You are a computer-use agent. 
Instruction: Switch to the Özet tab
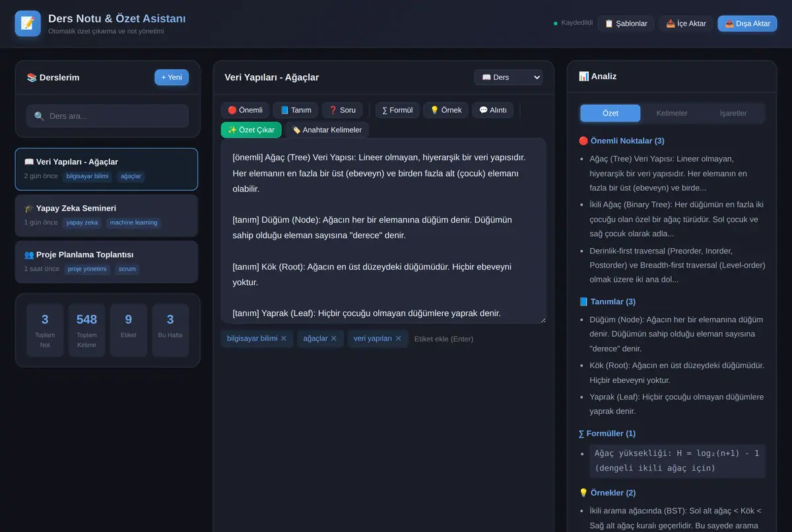[x=610, y=113]
